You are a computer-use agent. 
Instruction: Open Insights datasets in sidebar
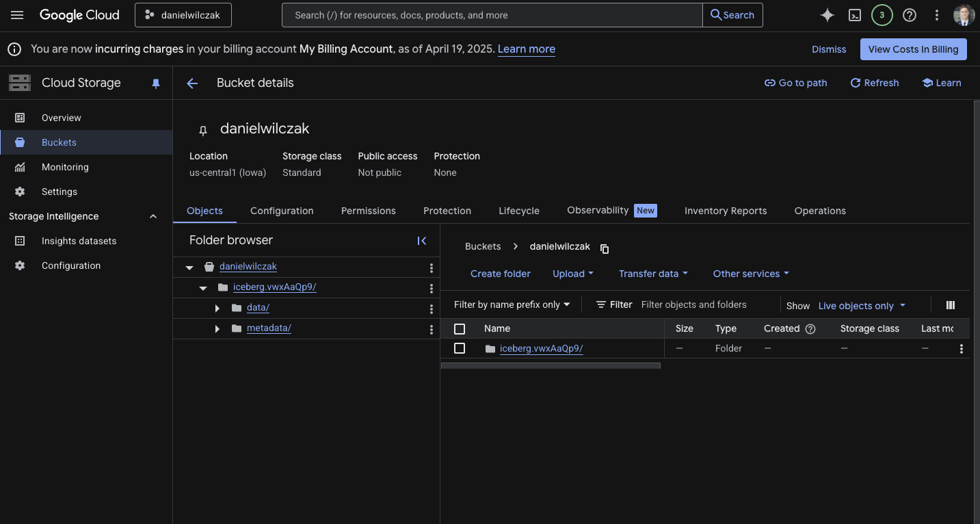tap(86, 241)
